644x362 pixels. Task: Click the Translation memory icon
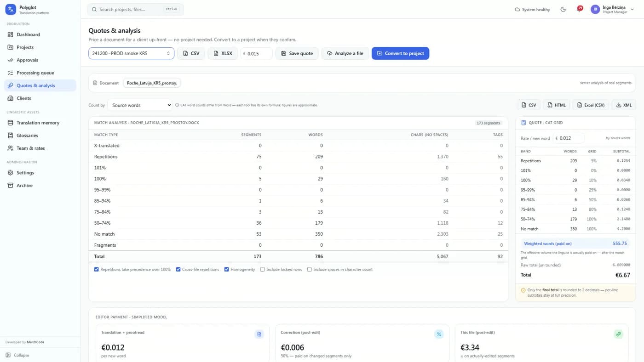[11, 123]
